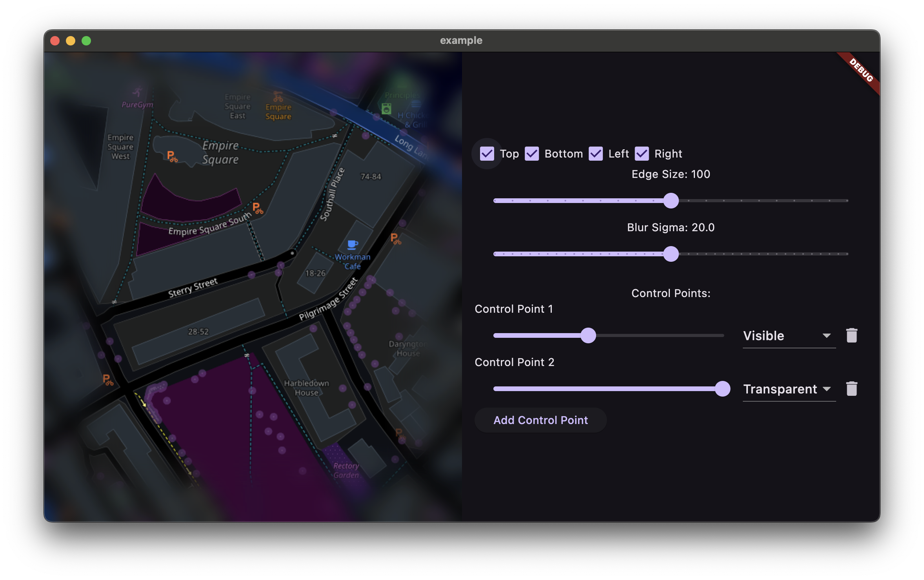Click the Control Point 1 position slider thumb
The image size is (924, 580).
588,335
